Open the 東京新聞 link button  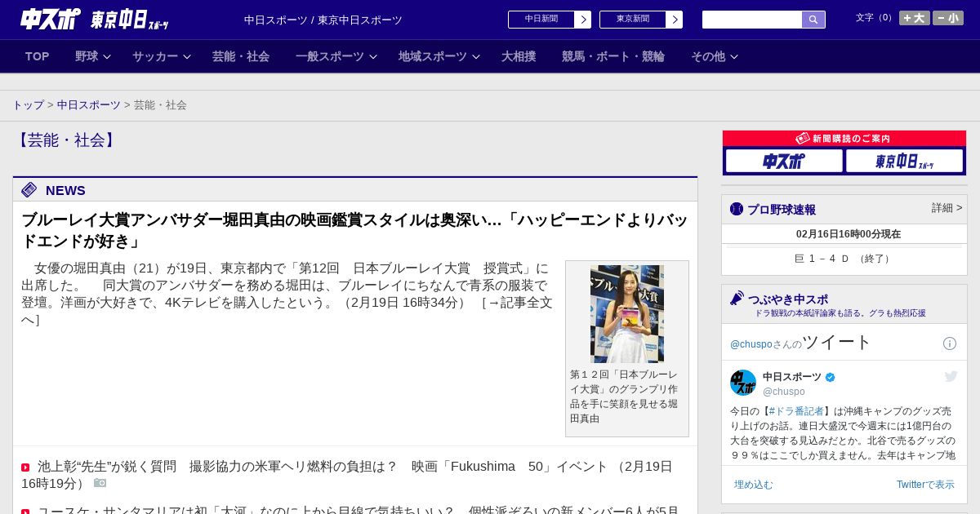(633, 20)
